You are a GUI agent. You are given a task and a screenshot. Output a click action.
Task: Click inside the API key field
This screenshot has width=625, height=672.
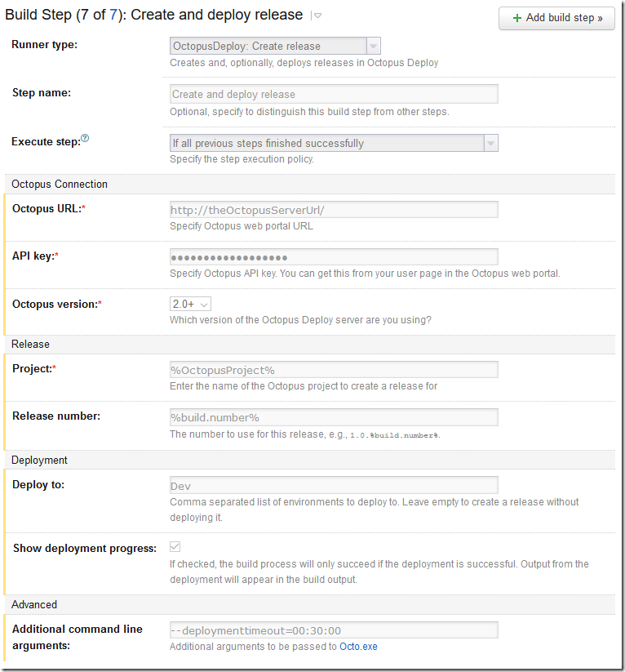332,257
